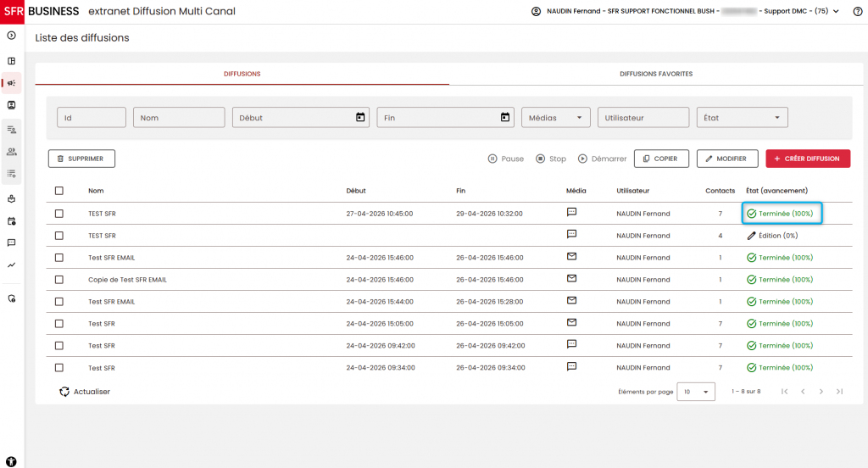Check the box for 24-04-2026 15:46:00 Test SFR EMAIL

[59, 258]
